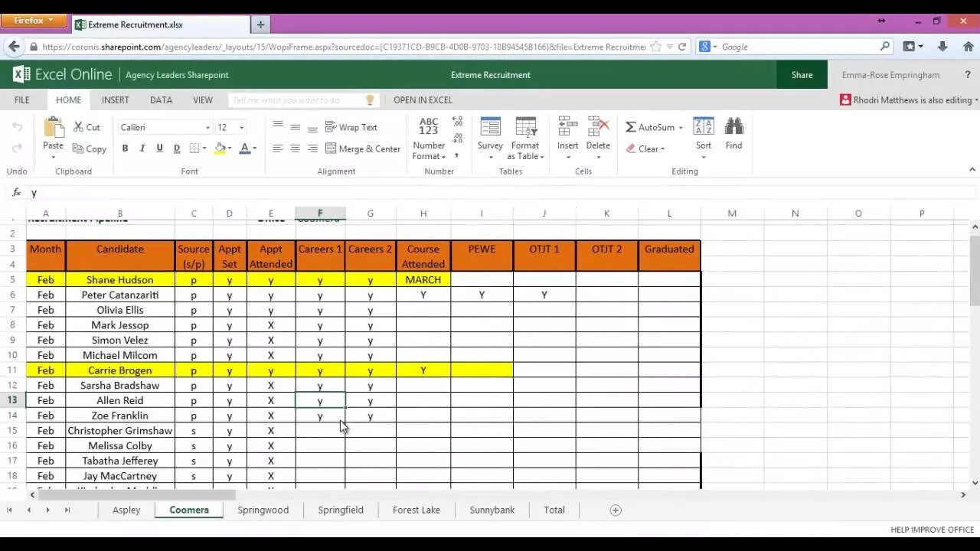Image resolution: width=980 pixels, height=551 pixels.
Task: Open the help question mark
Action: [x=968, y=75]
